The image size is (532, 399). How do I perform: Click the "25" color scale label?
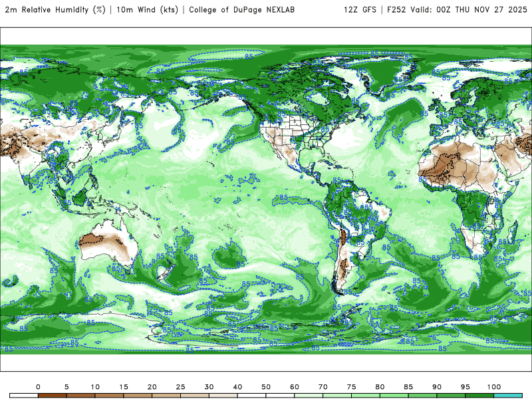[180, 387]
